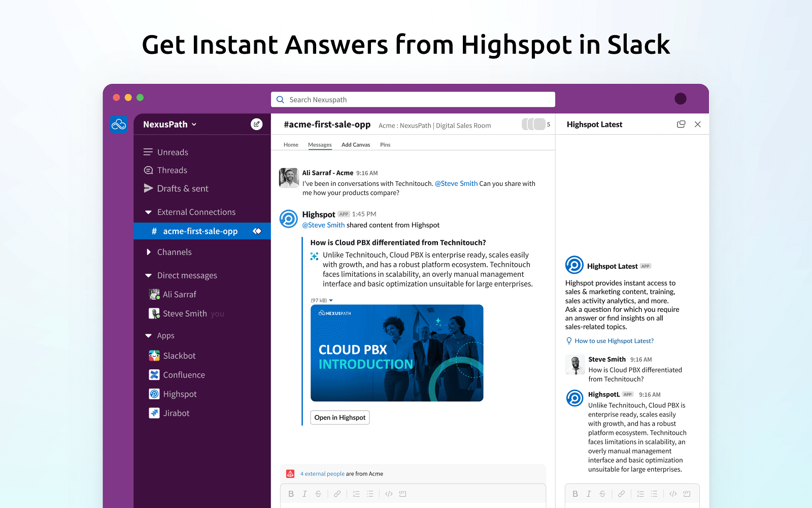Toggle italic in channel message composer

304,494
